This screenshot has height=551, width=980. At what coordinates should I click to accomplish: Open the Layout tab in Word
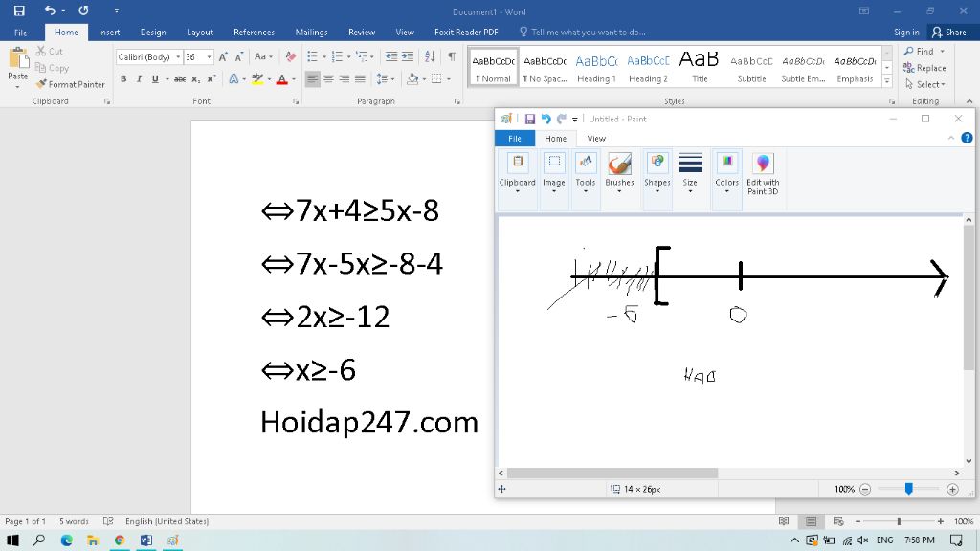point(199,32)
